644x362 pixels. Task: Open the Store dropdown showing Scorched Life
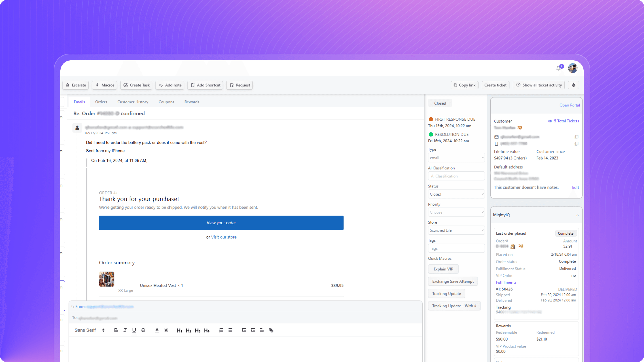[x=456, y=230]
